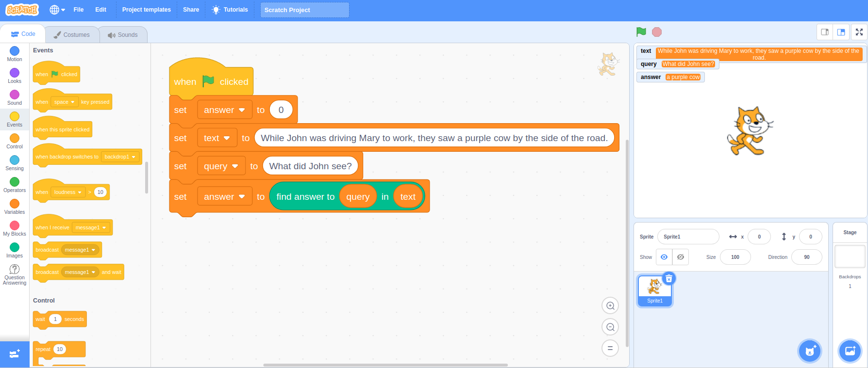Select the Sprite1 thumbnail
This screenshot has width=868, height=368.
pos(655,291)
